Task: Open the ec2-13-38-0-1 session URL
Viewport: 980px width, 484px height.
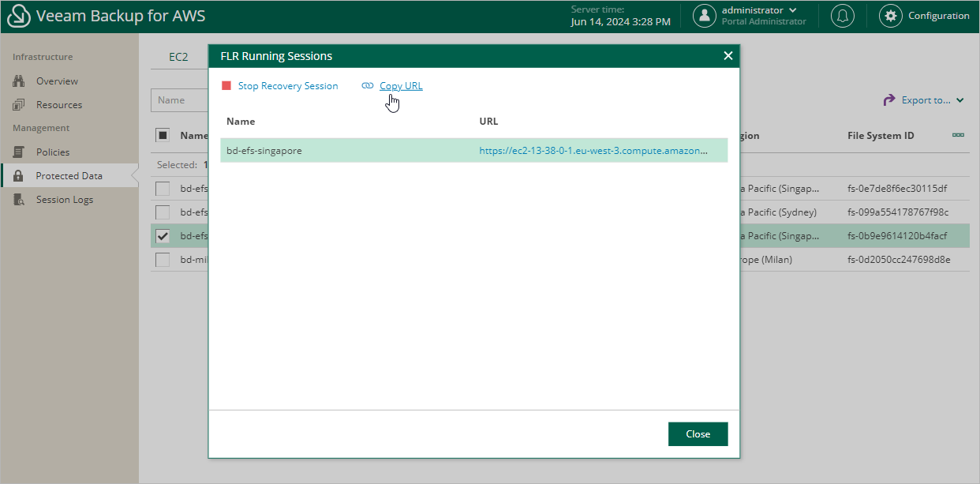Action: point(593,150)
